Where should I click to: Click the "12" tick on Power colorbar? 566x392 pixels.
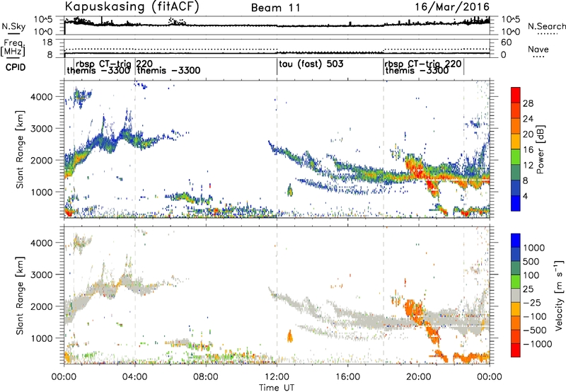[x=528, y=165]
